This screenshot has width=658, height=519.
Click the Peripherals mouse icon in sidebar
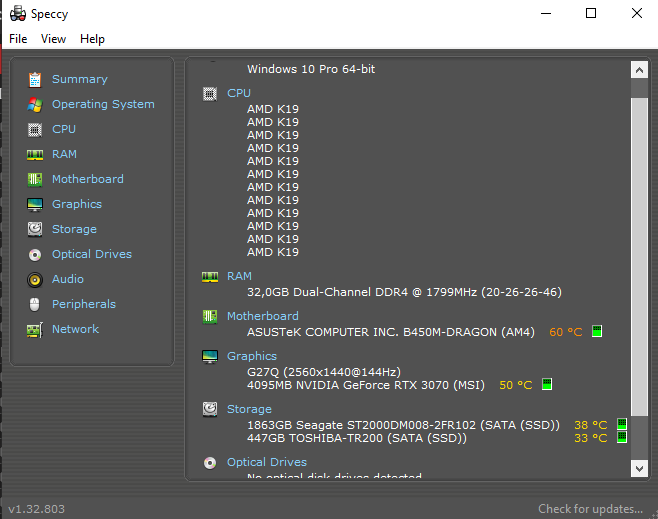point(35,305)
